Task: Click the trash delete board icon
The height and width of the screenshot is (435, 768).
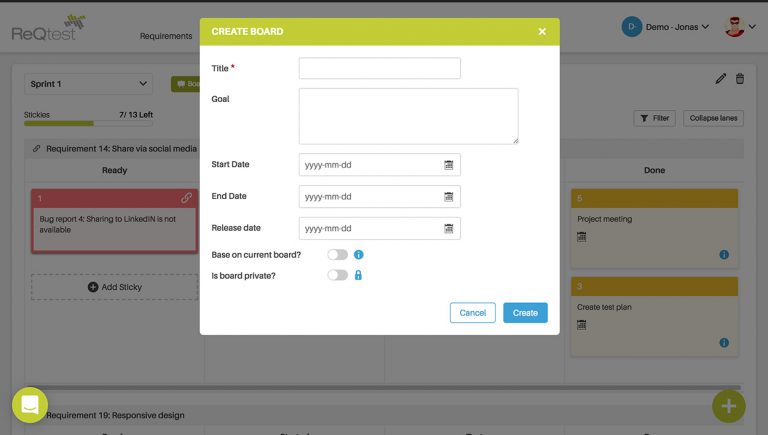Action: (x=740, y=79)
